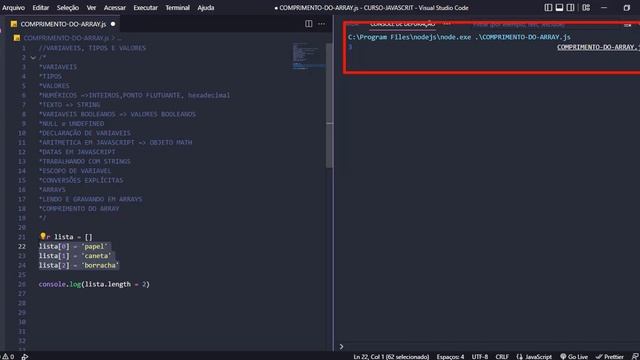Click the warnings count in status bar

click(8, 356)
